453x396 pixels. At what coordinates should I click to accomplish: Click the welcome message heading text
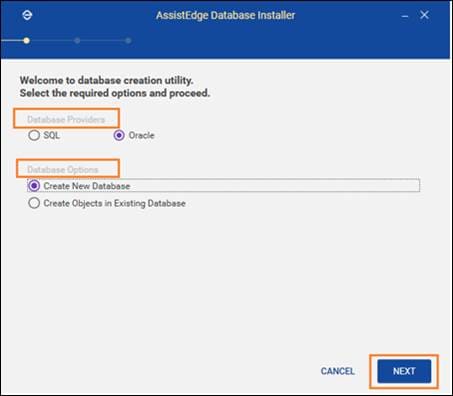(115, 87)
